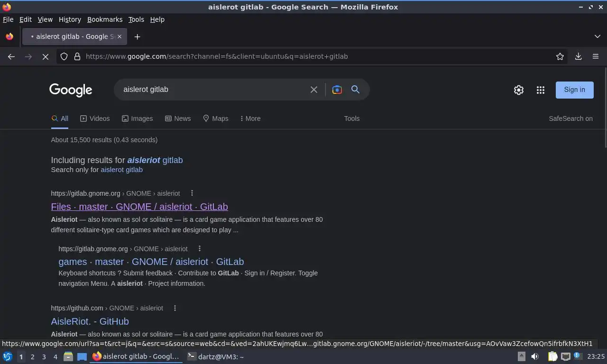
Task: Open three-dot menu for games master result
Action: tap(200, 248)
